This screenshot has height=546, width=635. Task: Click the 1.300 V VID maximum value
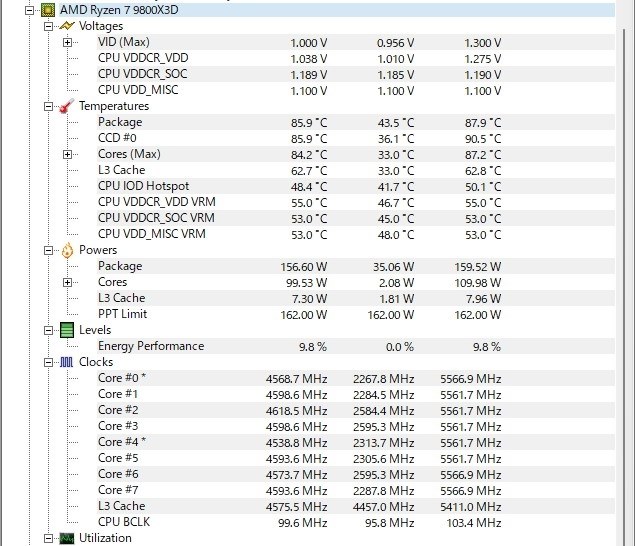pos(483,43)
